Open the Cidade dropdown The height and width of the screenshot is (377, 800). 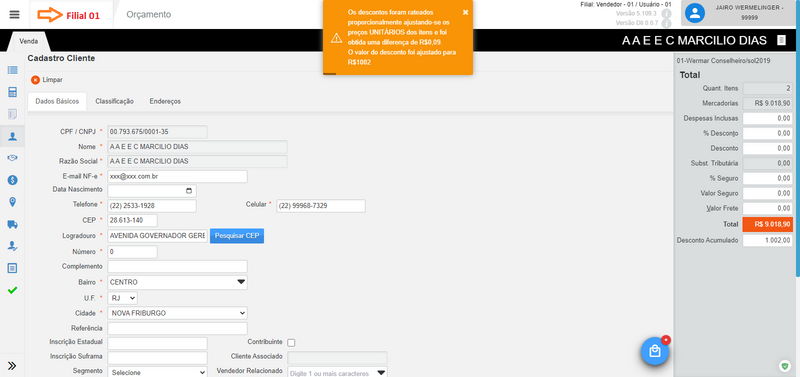(178, 313)
